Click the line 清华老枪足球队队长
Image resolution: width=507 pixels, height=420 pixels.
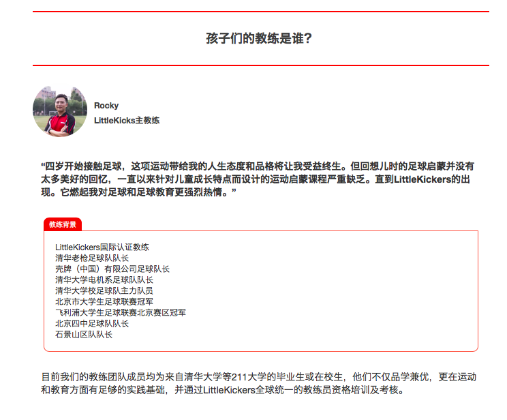coord(92,258)
